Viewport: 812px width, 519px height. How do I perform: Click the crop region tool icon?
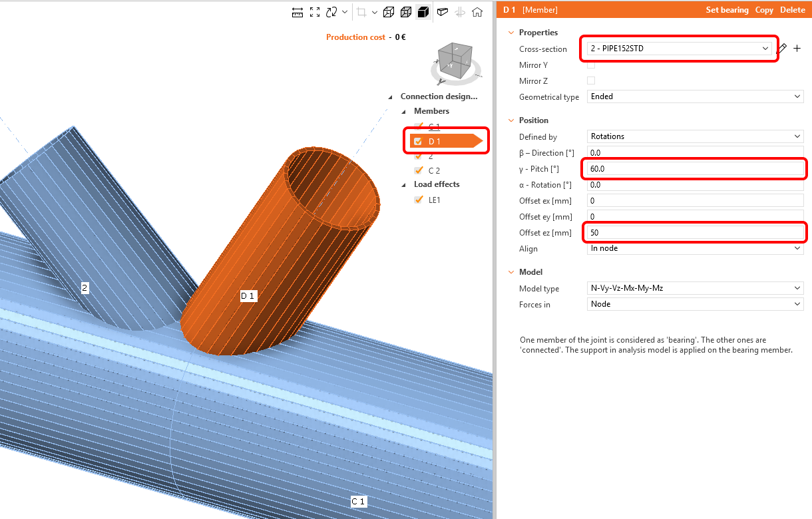(x=361, y=12)
